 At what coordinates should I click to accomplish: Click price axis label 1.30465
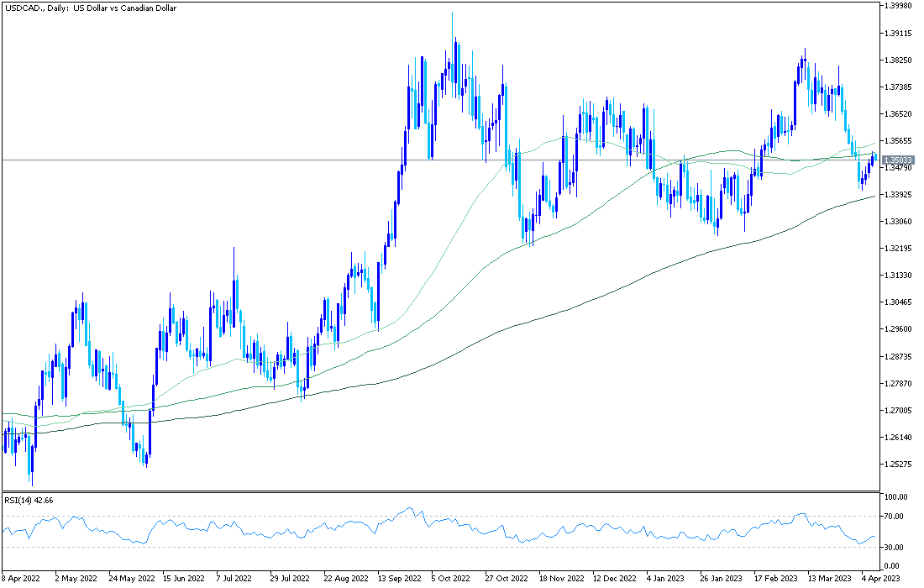pos(899,302)
